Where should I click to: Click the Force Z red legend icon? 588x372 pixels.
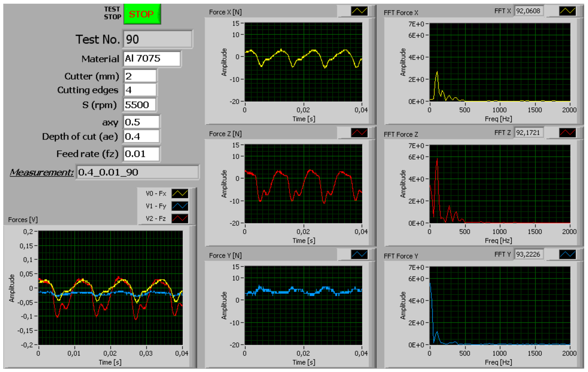pyautogui.click(x=359, y=133)
